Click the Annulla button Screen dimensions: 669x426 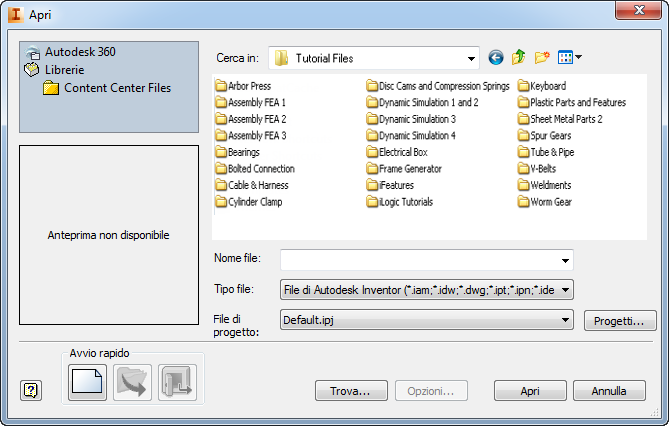click(609, 391)
